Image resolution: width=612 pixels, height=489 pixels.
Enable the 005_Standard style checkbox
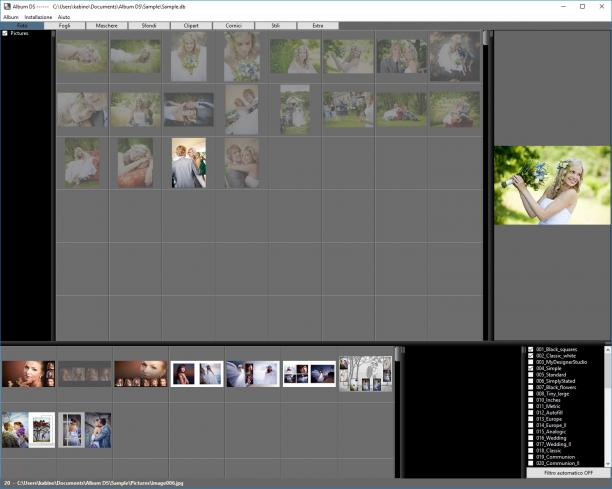pos(530,375)
